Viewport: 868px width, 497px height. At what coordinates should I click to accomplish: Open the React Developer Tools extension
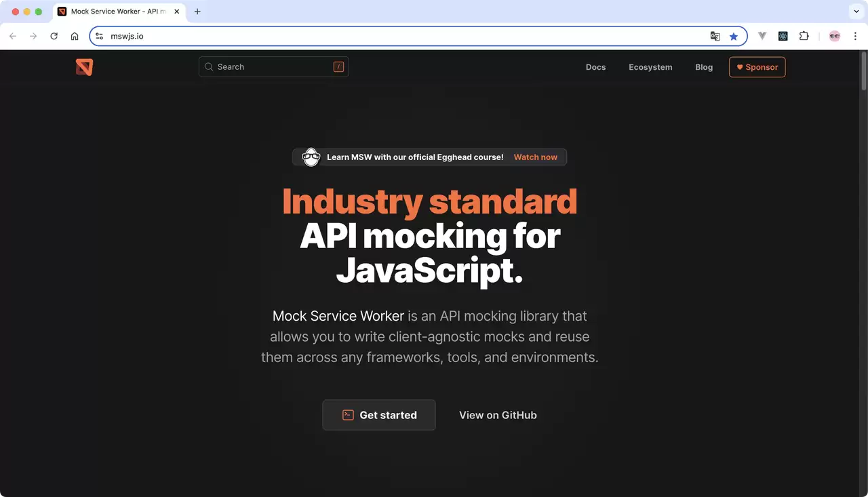tap(783, 37)
